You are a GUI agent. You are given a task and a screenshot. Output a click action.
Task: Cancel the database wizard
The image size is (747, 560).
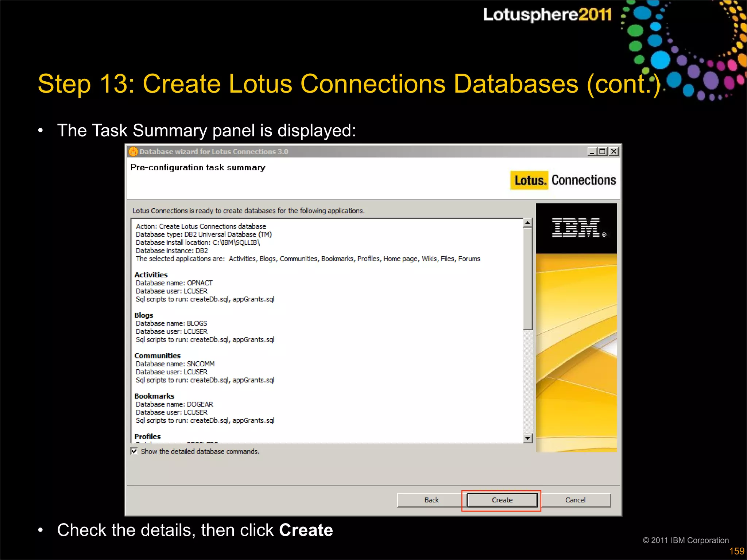(x=575, y=500)
